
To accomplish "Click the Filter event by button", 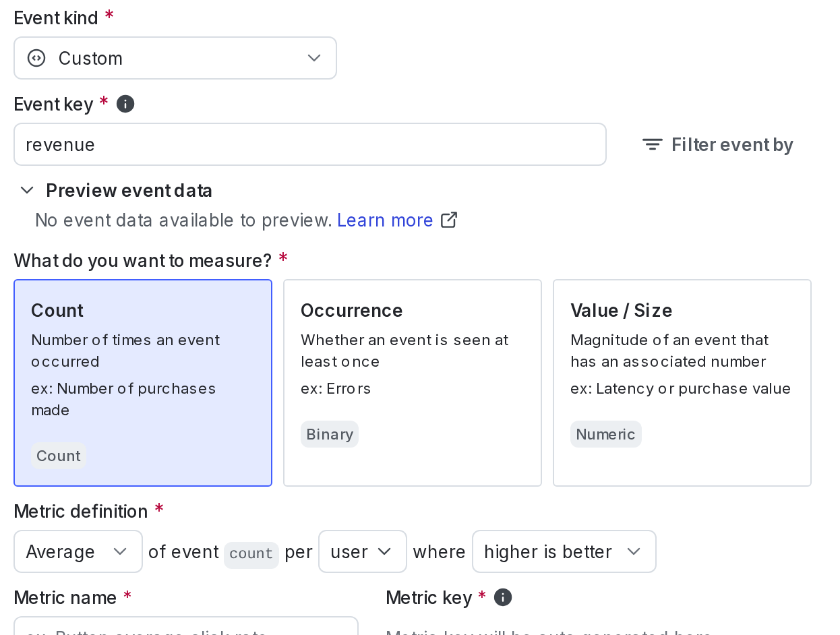I will pos(718,145).
